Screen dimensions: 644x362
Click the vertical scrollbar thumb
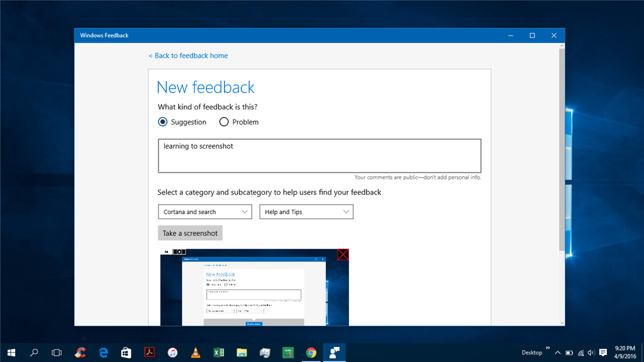562,150
